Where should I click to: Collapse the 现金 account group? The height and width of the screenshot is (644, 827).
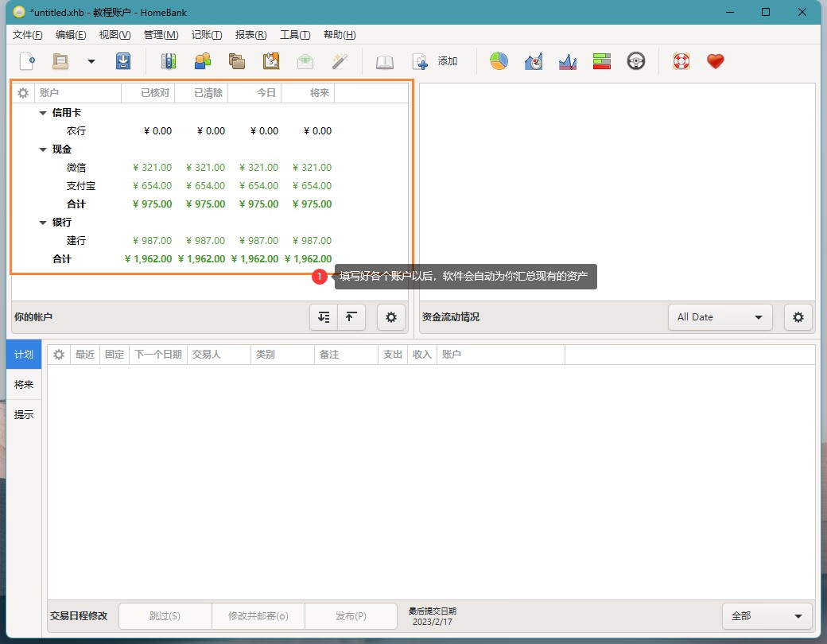pyautogui.click(x=43, y=149)
